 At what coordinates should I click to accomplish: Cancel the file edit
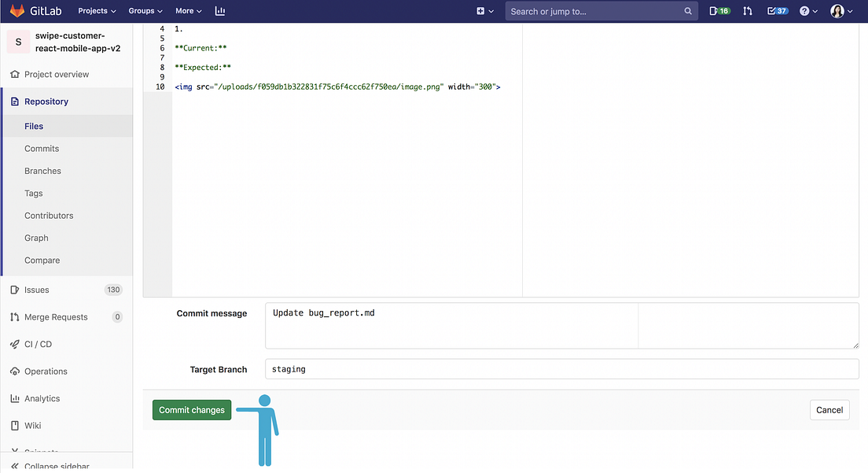click(829, 410)
